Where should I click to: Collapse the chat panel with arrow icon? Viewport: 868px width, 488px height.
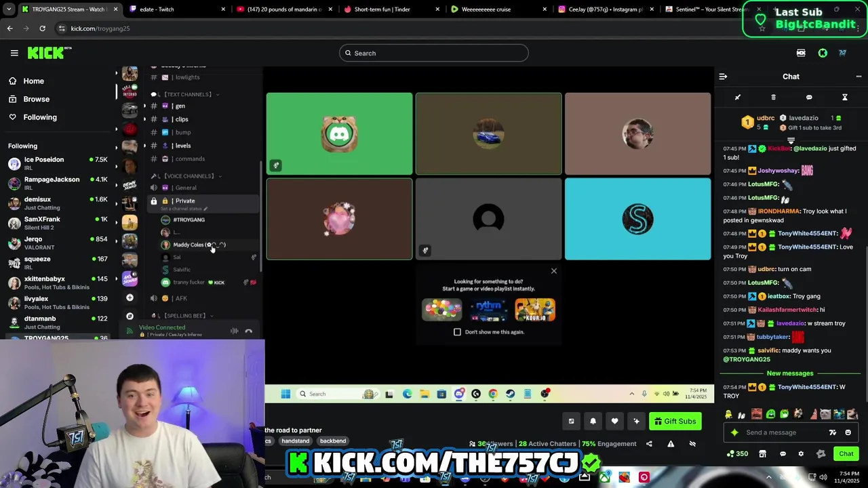[723, 77]
